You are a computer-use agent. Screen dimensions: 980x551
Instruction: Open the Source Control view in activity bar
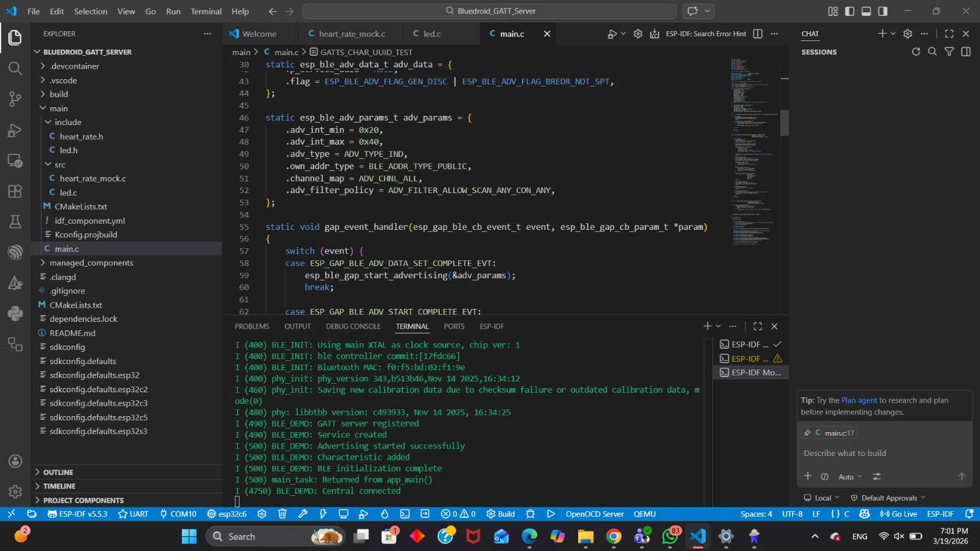click(15, 99)
